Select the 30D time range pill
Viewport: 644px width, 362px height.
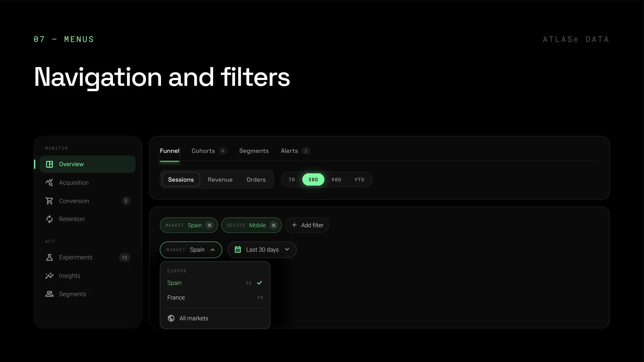(x=313, y=179)
